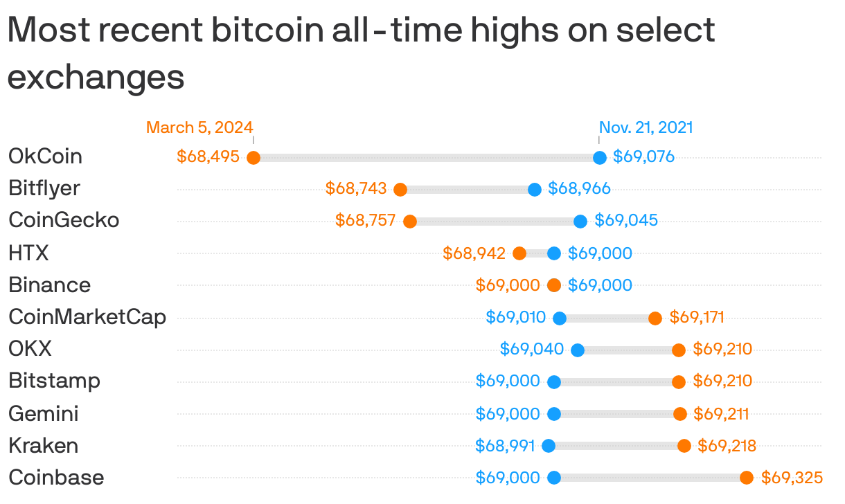The image size is (845, 504).
Task: Click Bitstamp's orange $69,210 dot
Action: tap(679, 381)
